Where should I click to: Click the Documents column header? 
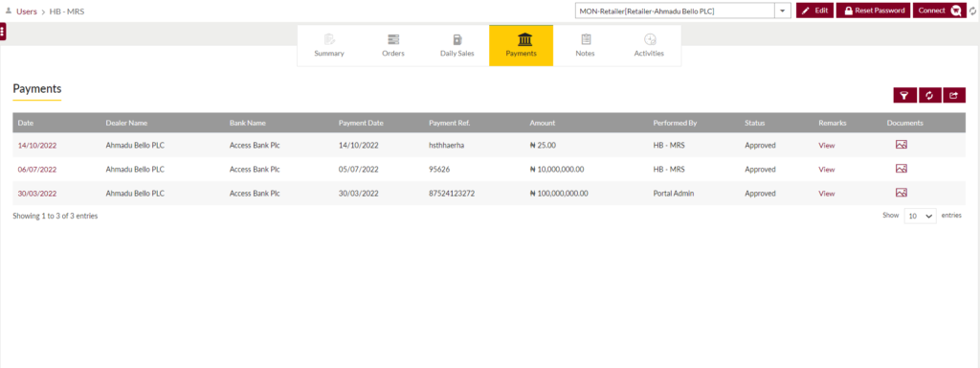point(904,123)
